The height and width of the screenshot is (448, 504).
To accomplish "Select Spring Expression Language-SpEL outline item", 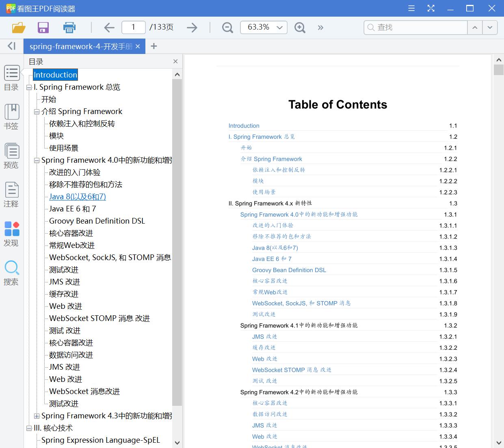I will tap(101, 440).
